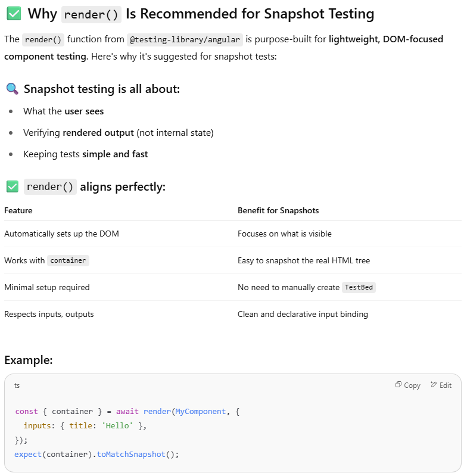Click the Benefit for Snapshots column header
This screenshot has width=464, height=476.
(278, 210)
